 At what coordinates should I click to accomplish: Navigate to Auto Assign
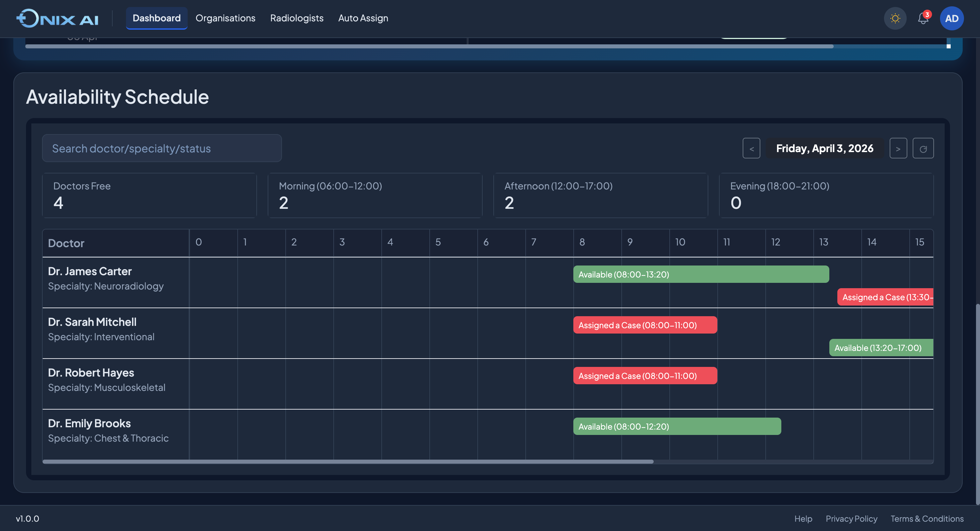pyautogui.click(x=363, y=18)
